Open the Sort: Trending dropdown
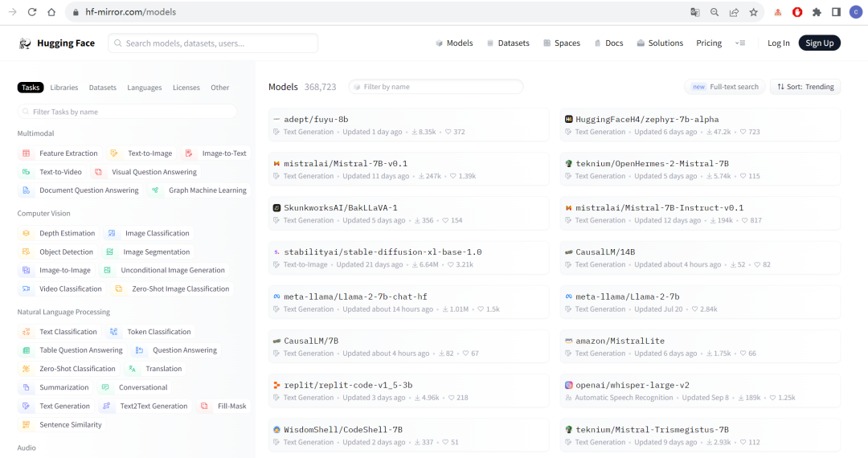Image resolution: width=868 pixels, height=458 pixels. [805, 87]
